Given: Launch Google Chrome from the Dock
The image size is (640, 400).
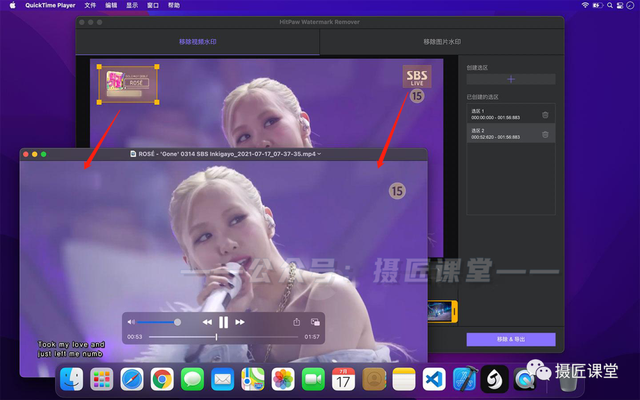Looking at the screenshot, I should point(162,379).
